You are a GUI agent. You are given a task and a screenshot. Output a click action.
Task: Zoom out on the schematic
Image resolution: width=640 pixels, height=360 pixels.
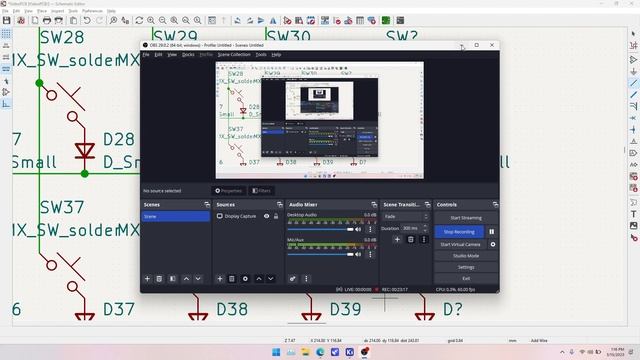pos(162,20)
